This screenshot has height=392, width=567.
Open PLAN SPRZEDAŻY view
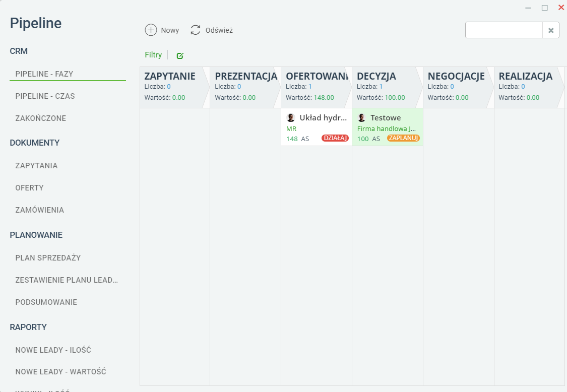[x=48, y=258]
